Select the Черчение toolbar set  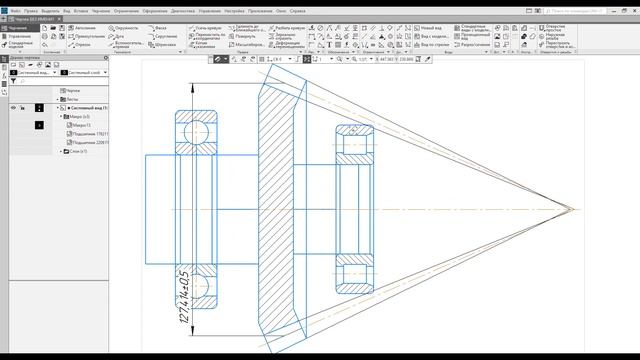click(x=20, y=28)
